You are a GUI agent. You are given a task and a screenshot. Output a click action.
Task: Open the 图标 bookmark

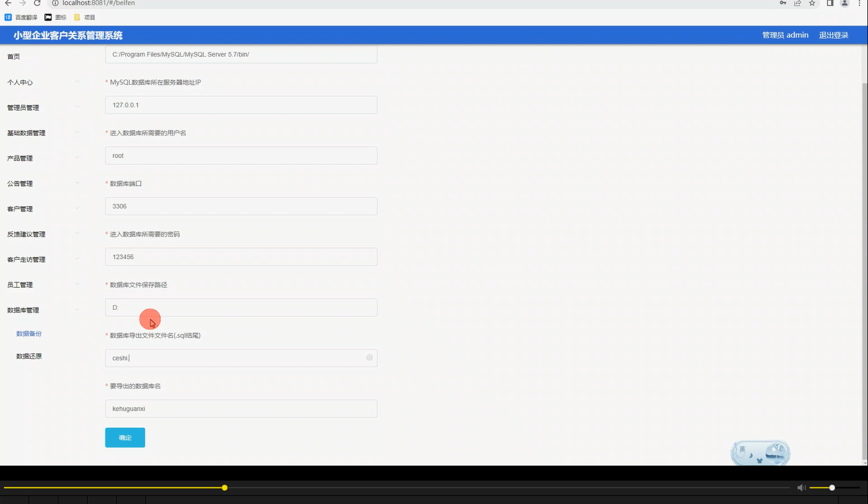[x=56, y=17]
